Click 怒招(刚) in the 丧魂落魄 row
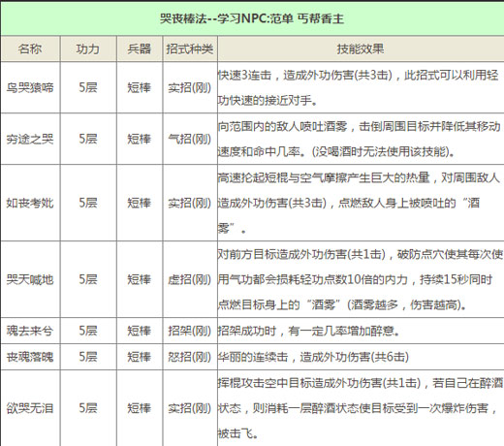The image size is (504, 446). [189, 357]
